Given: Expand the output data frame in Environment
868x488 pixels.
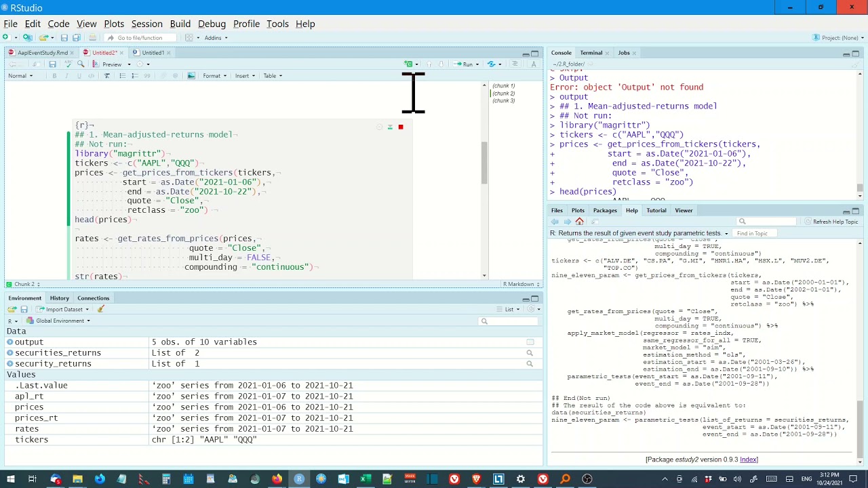Looking at the screenshot, I should [x=10, y=342].
